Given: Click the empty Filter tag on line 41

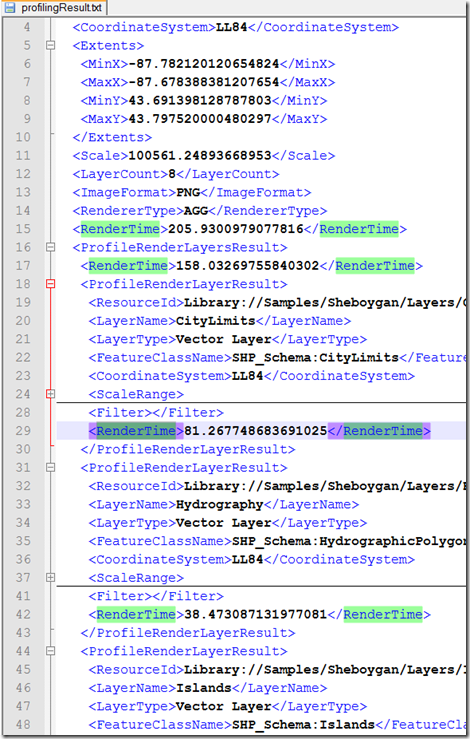Looking at the screenshot, I should tap(156, 596).
